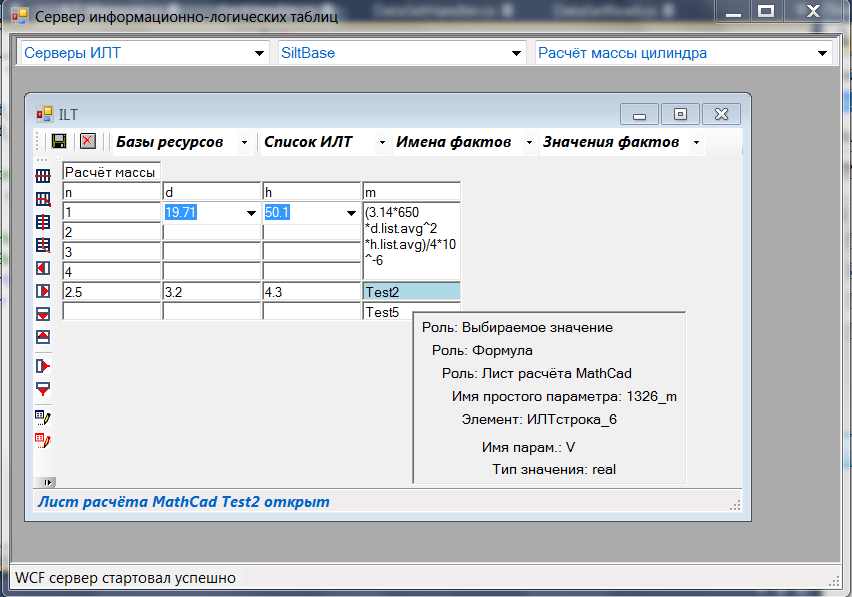Image resolution: width=852 pixels, height=597 pixels.
Task: Click tooltip line Тип значения: real
Action: pyautogui.click(x=554, y=469)
